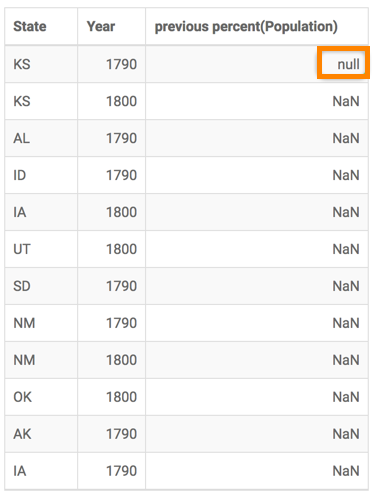Select the OK state cell
The height and width of the screenshot is (498, 374).
click(x=41, y=397)
